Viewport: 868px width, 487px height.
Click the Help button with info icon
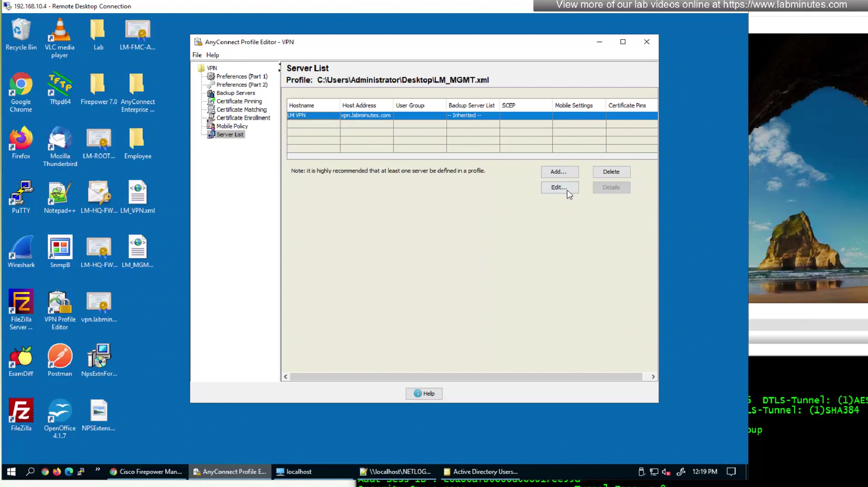tap(424, 393)
